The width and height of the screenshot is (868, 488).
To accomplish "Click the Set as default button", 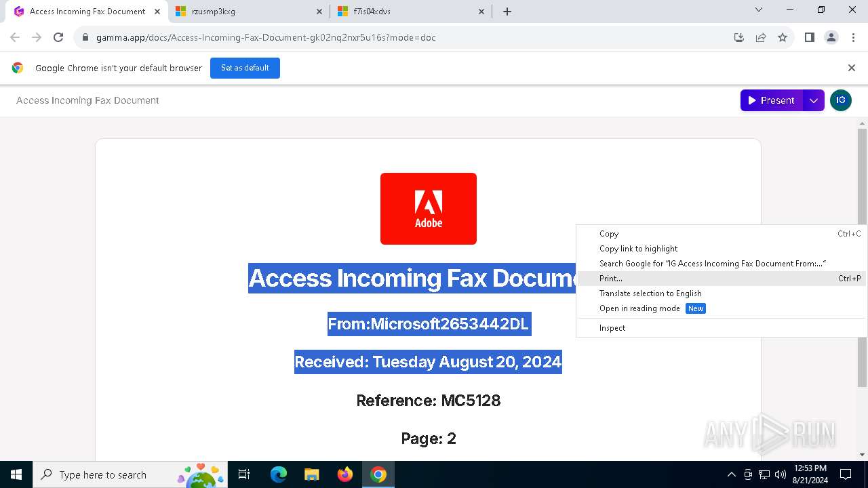I will (x=245, y=68).
